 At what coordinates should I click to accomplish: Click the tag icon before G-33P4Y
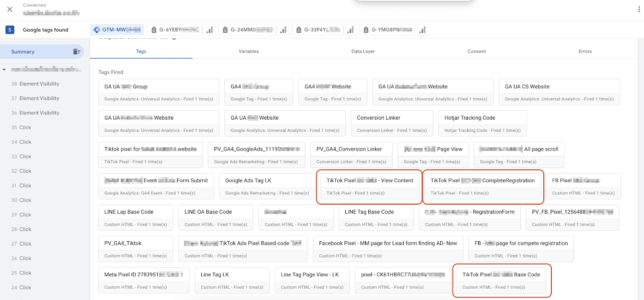[299, 30]
